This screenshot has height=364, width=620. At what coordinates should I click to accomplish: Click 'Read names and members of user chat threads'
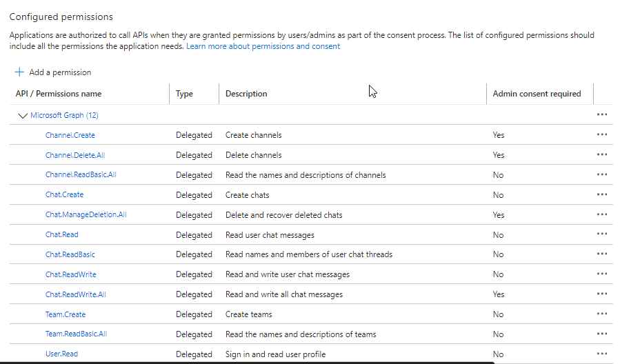(309, 254)
